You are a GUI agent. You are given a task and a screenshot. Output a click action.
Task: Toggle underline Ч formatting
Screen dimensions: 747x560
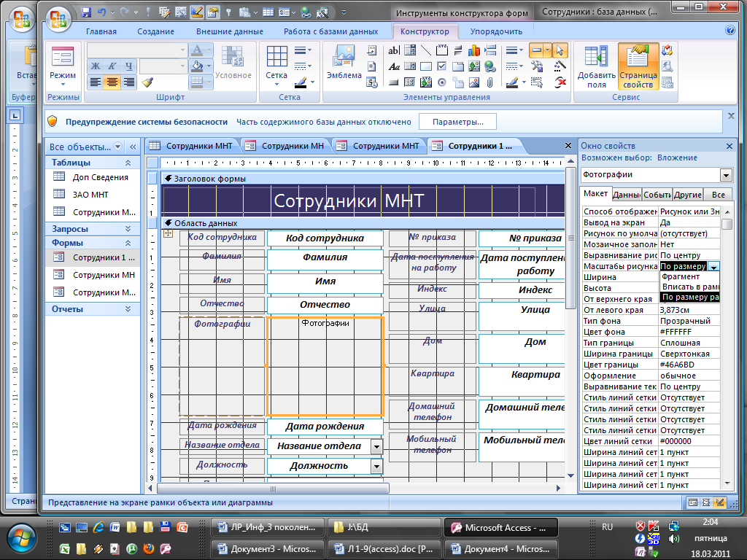(x=128, y=66)
